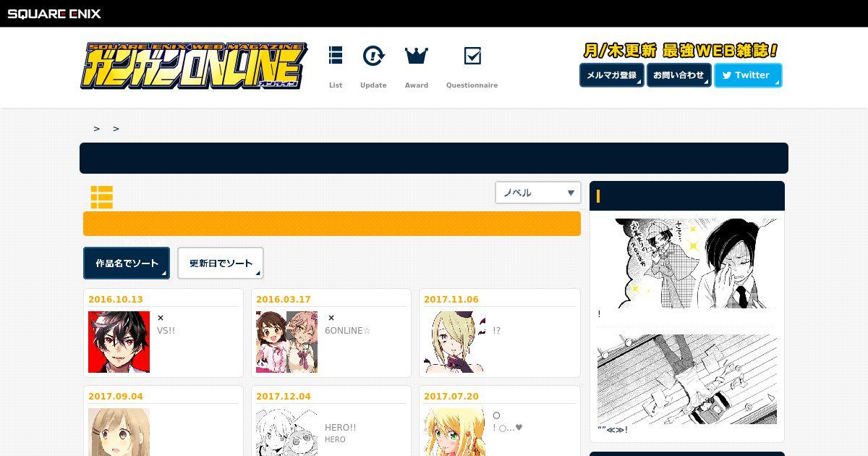Click the 2016.10.13 date text
Screen dimensions: 868x456
point(116,300)
